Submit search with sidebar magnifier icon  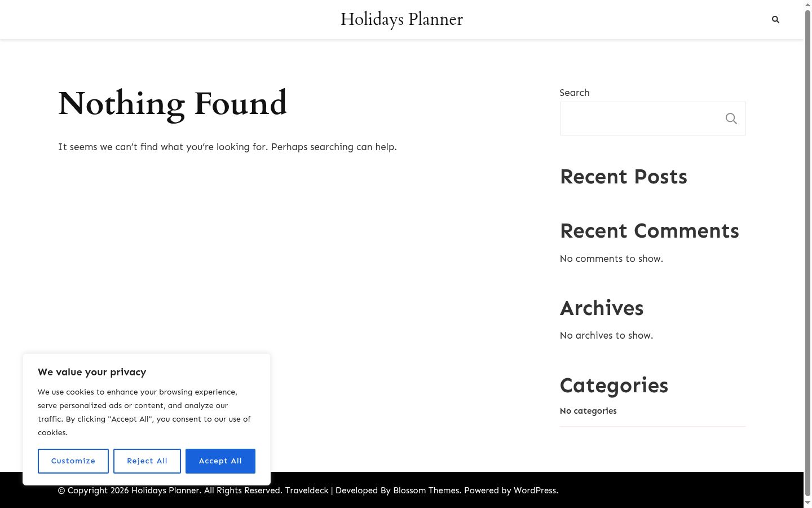pos(731,119)
